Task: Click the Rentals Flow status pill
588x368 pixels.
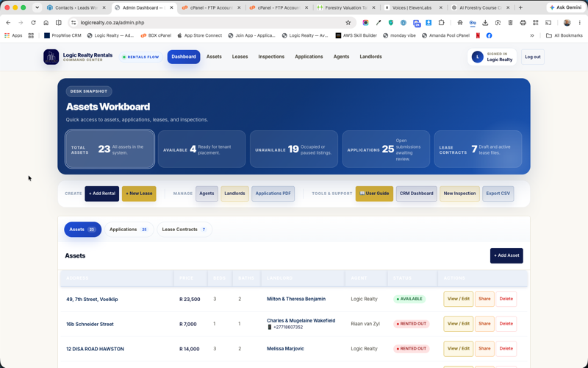Action: coord(141,57)
